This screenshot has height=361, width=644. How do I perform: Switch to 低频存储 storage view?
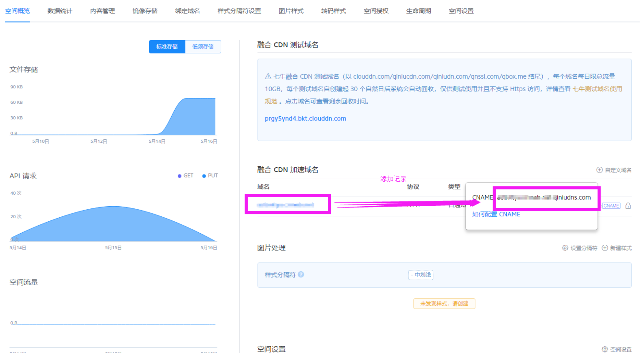203,47
